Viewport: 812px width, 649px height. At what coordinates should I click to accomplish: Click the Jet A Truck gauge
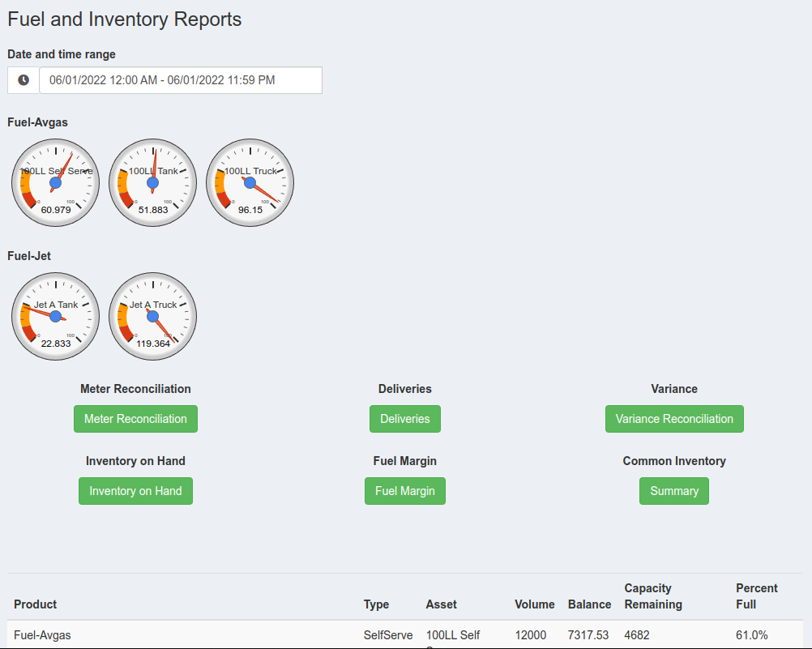[x=152, y=317]
